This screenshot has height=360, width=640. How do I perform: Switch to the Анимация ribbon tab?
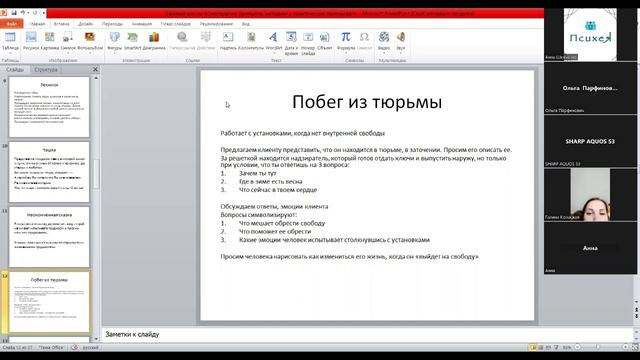point(142,24)
